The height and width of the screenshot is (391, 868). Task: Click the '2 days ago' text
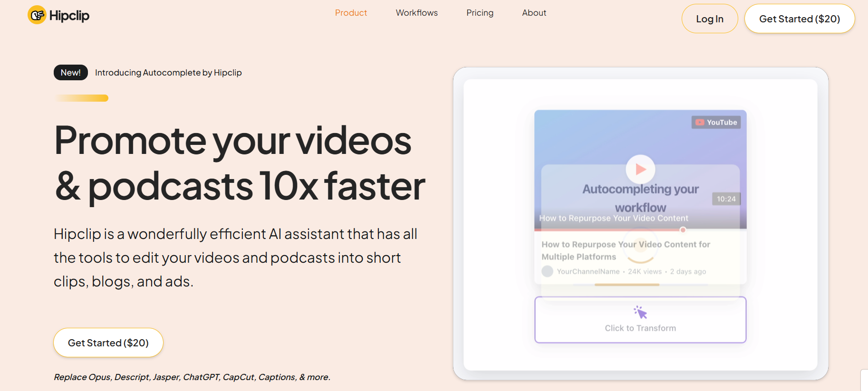(x=688, y=271)
